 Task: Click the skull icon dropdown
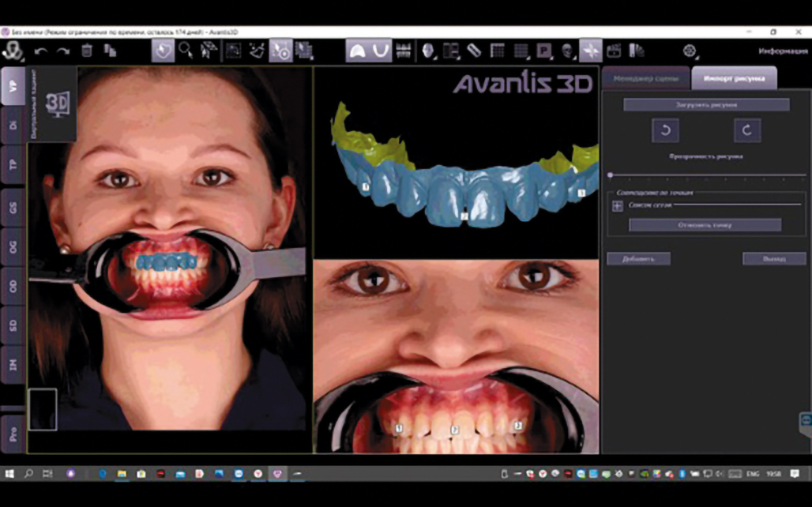click(567, 51)
